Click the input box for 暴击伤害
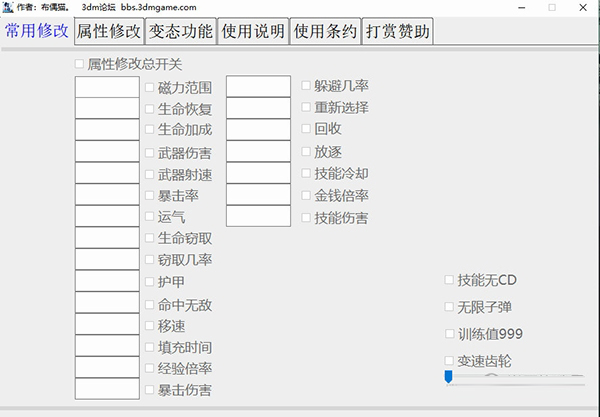The height and width of the screenshot is (417, 600). coord(107,389)
